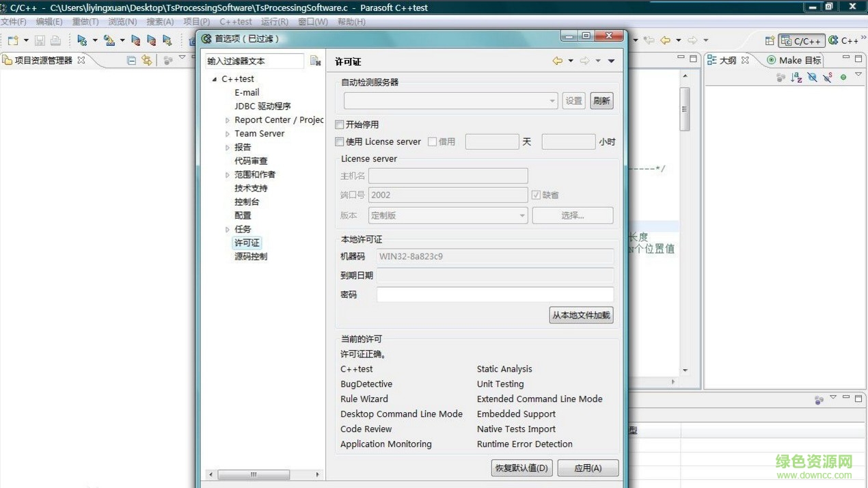This screenshot has width=868, height=488.
Task: Click the New wizard dropdown icon
Action: click(26, 40)
